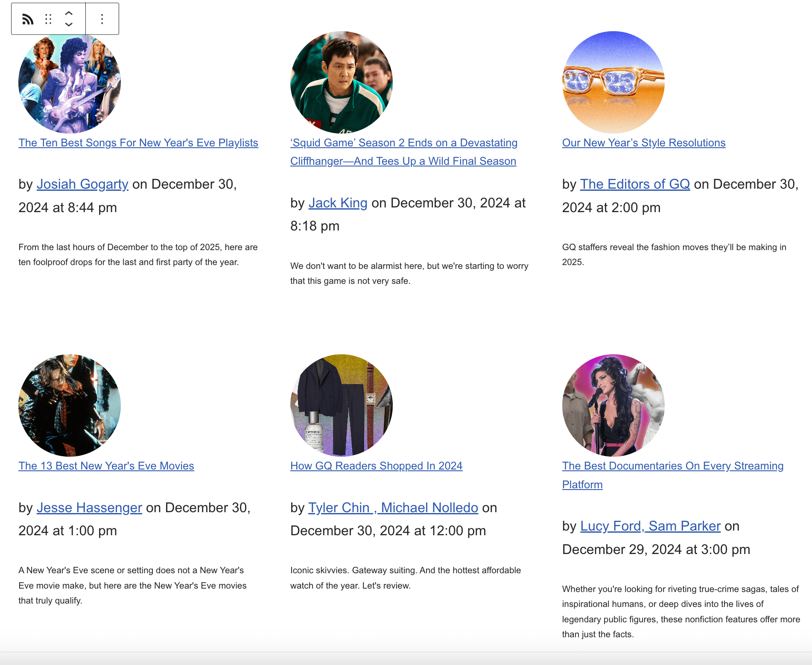812x665 pixels.
Task: Move block up with the up chevron
Action: (69, 13)
